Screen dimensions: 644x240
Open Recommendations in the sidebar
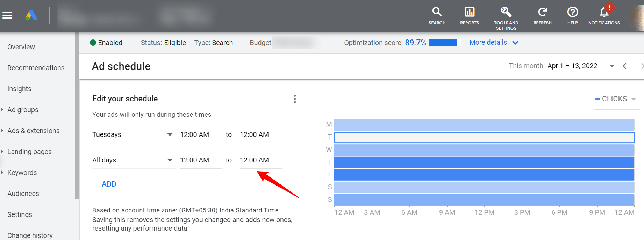tap(36, 68)
